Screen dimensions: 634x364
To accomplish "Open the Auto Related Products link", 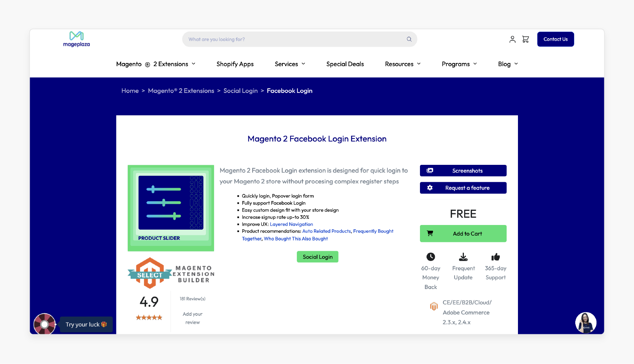I will pyautogui.click(x=327, y=231).
